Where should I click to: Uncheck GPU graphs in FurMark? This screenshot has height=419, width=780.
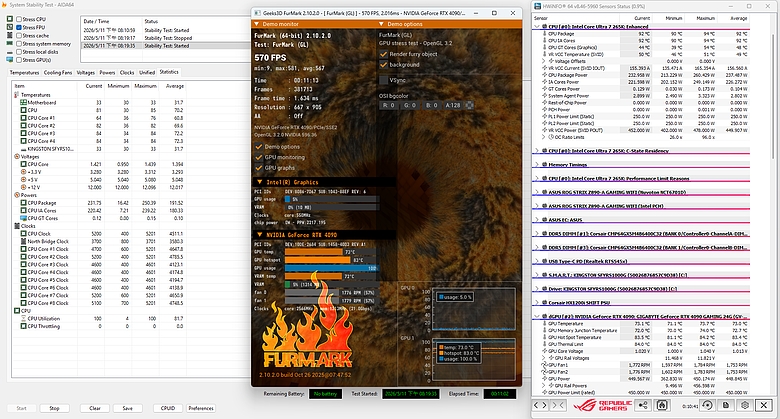[259, 168]
